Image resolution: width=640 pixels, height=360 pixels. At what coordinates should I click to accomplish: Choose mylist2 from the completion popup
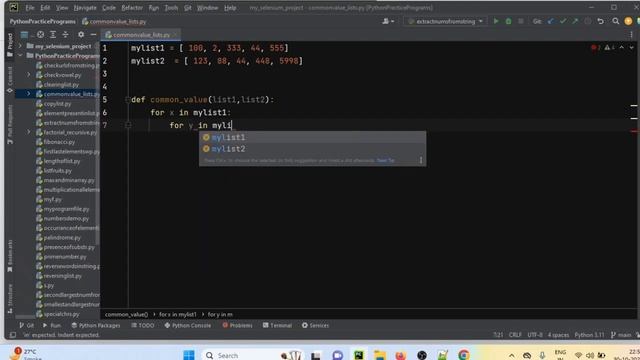(312, 149)
